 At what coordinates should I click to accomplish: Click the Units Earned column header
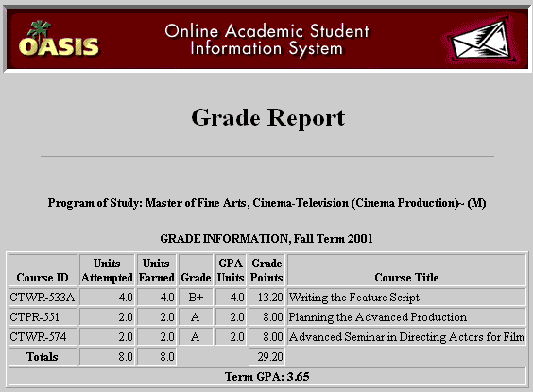tap(156, 270)
